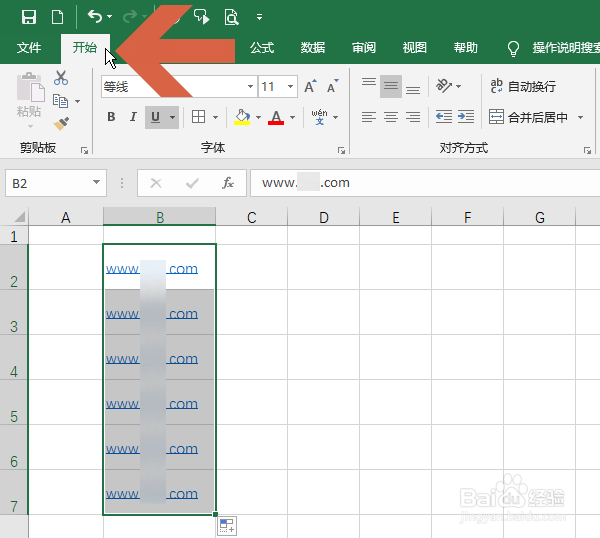Align text right
Viewport: 600px width, 538px height.
coord(413,117)
